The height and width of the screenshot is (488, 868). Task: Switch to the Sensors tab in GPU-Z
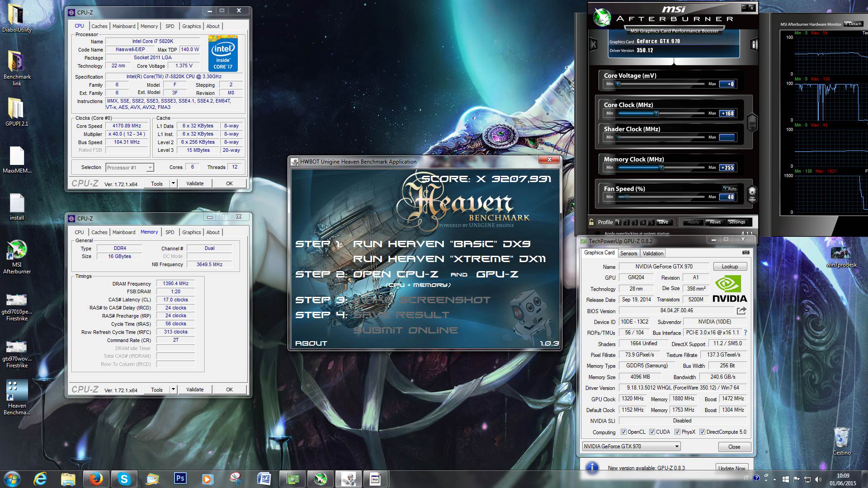(x=628, y=253)
